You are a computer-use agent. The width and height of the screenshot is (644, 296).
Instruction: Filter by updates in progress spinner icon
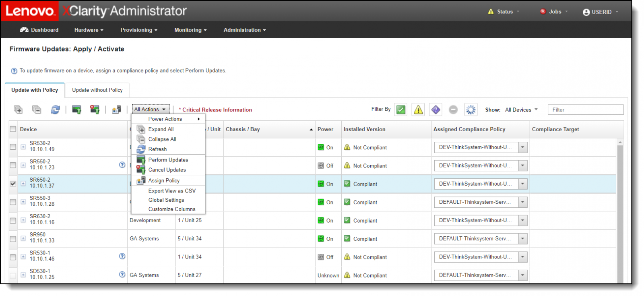pos(471,110)
